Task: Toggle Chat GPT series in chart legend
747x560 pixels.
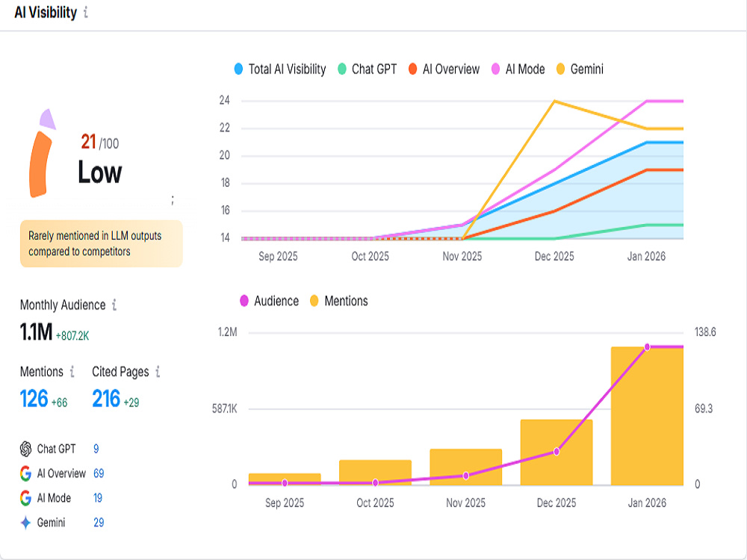Action: [368, 69]
